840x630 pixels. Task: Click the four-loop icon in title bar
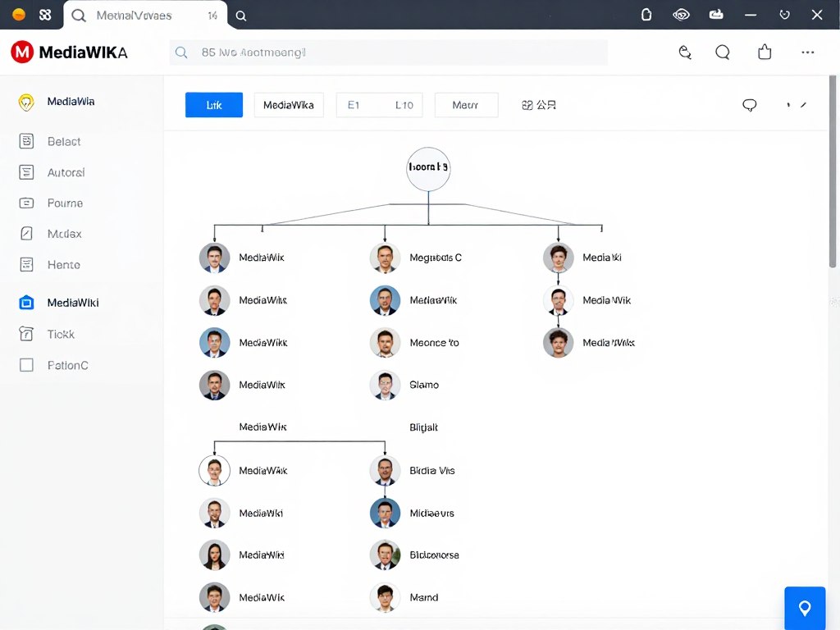point(46,15)
